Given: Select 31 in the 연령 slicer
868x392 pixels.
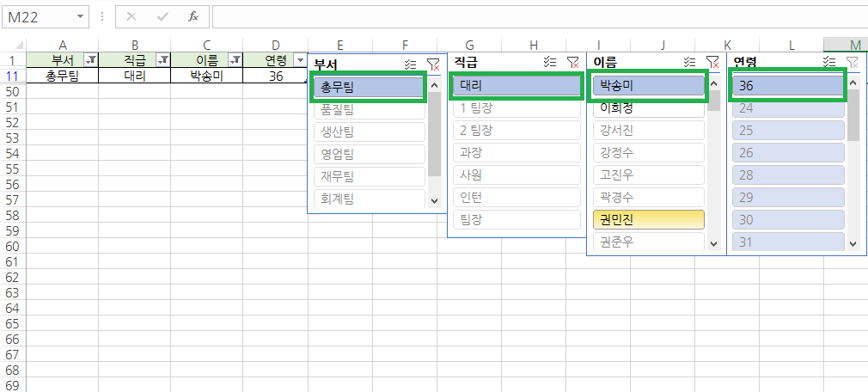Looking at the screenshot, I should click(x=788, y=242).
